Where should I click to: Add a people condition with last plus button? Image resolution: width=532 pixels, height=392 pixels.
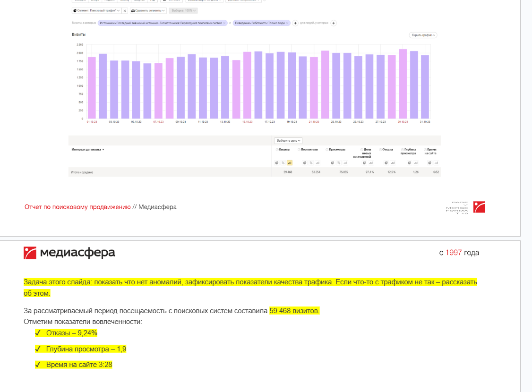pyautogui.click(x=334, y=23)
